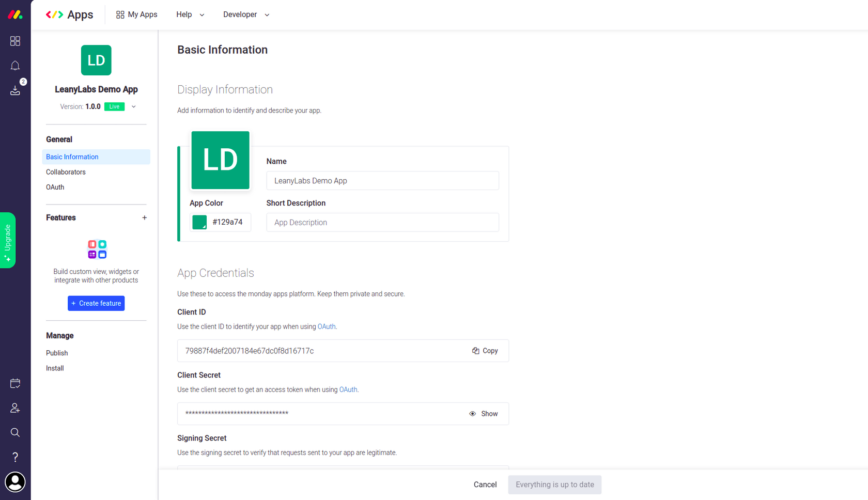
Task: Show the hidden Client Secret
Action: tap(484, 413)
